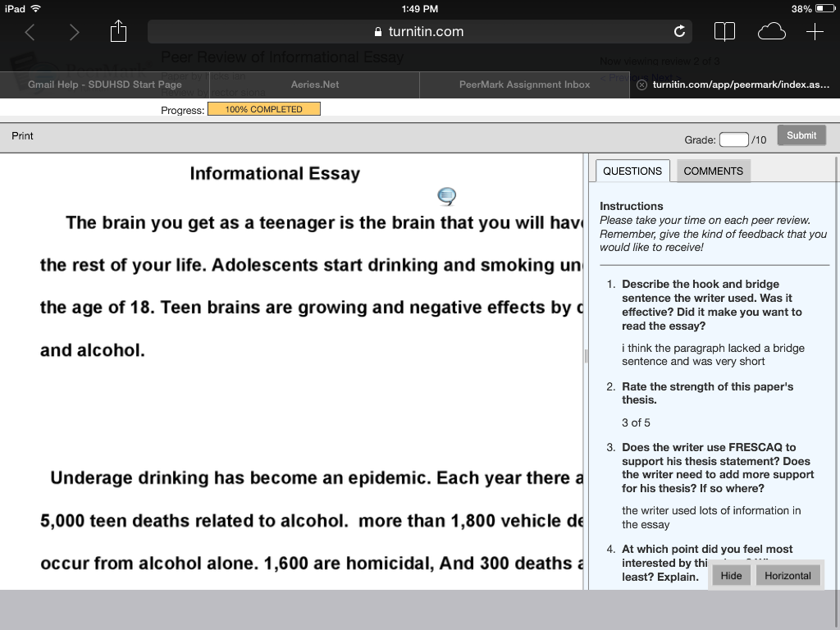Click the 'Progress:' label
The width and height of the screenshot is (840, 630).
click(x=182, y=111)
